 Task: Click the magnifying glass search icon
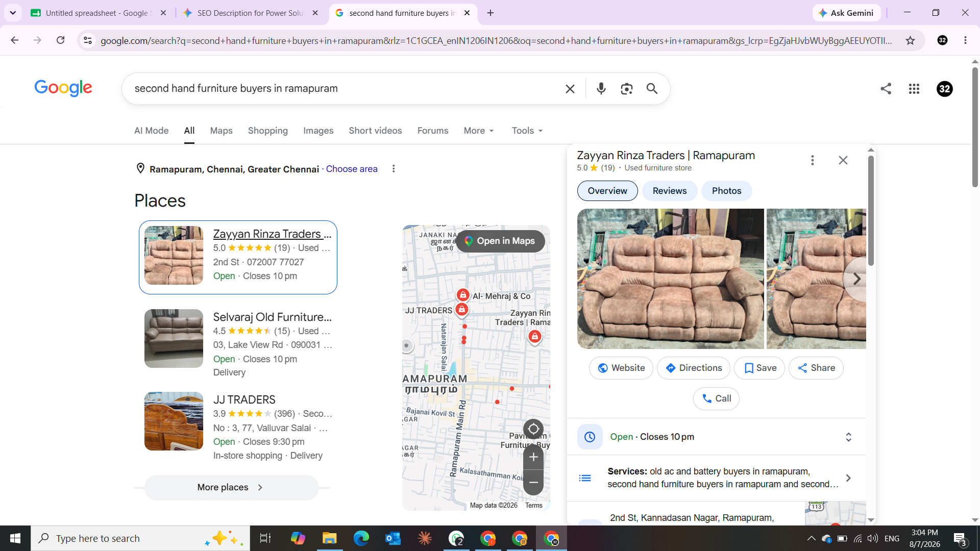tap(652, 89)
